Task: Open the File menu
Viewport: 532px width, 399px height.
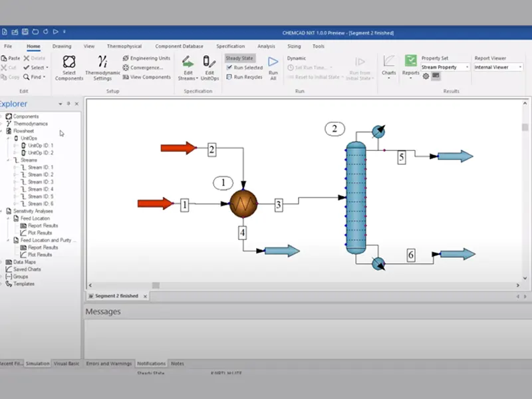Action: click(x=8, y=46)
